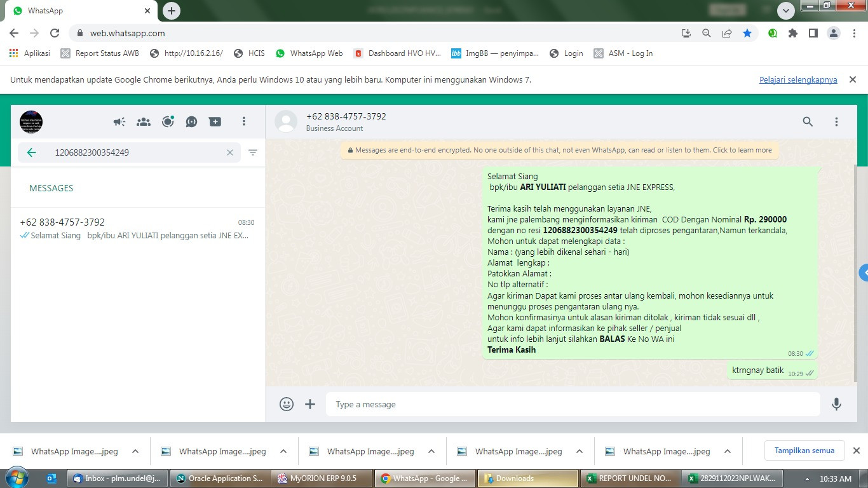Open the zoom icon in address bar
Image resolution: width=868 pixels, height=488 pixels.
tap(707, 33)
